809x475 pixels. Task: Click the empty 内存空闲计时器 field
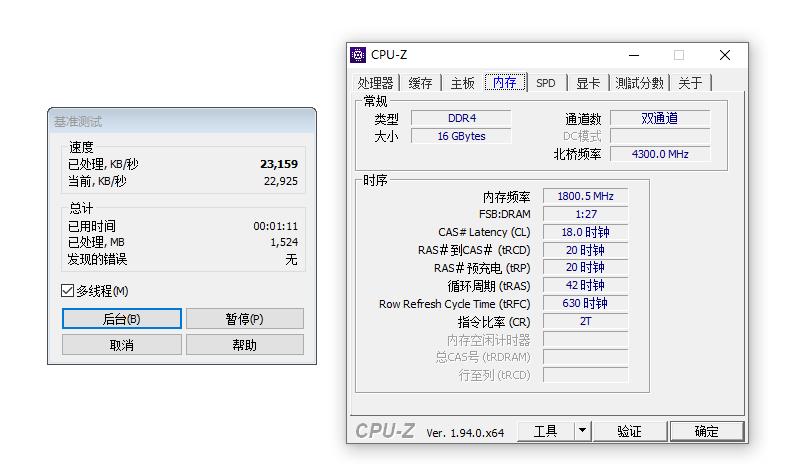586,339
